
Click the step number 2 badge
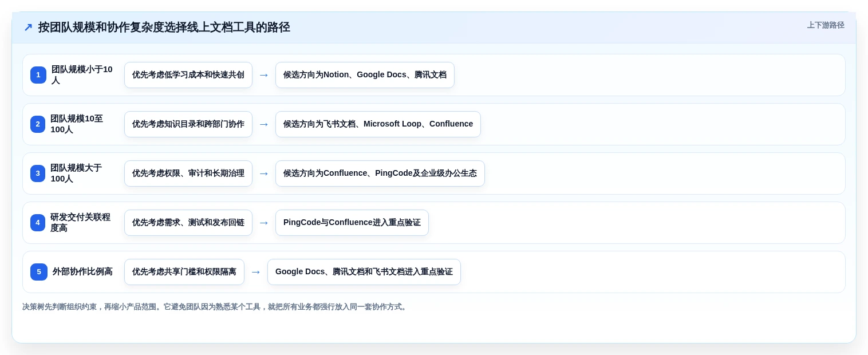point(38,124)
